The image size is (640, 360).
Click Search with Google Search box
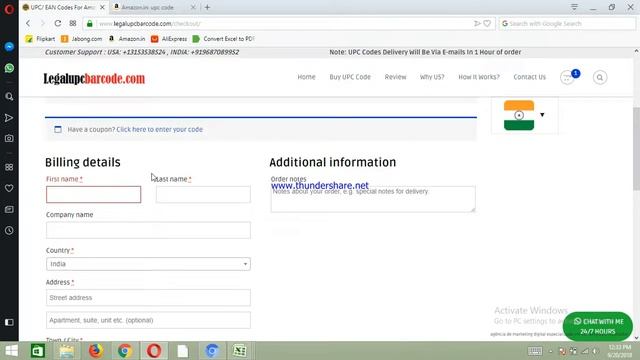[x=567, y=24]
